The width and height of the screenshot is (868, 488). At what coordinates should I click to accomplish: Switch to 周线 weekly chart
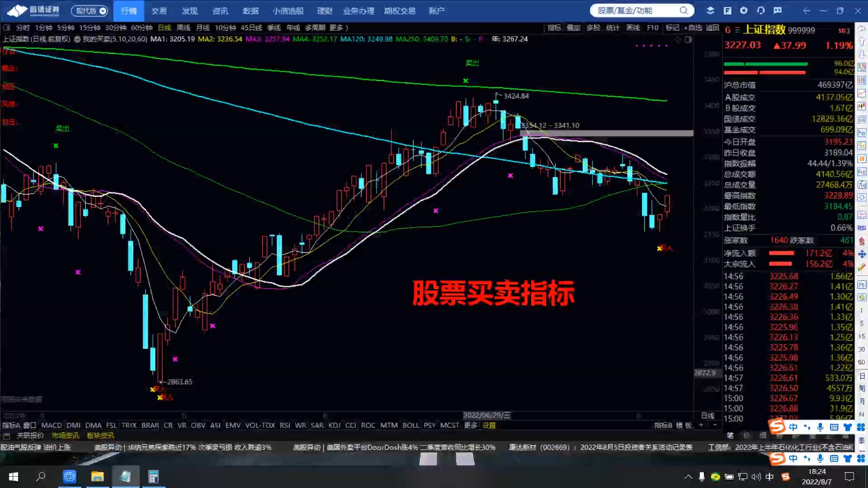point(183,28)
